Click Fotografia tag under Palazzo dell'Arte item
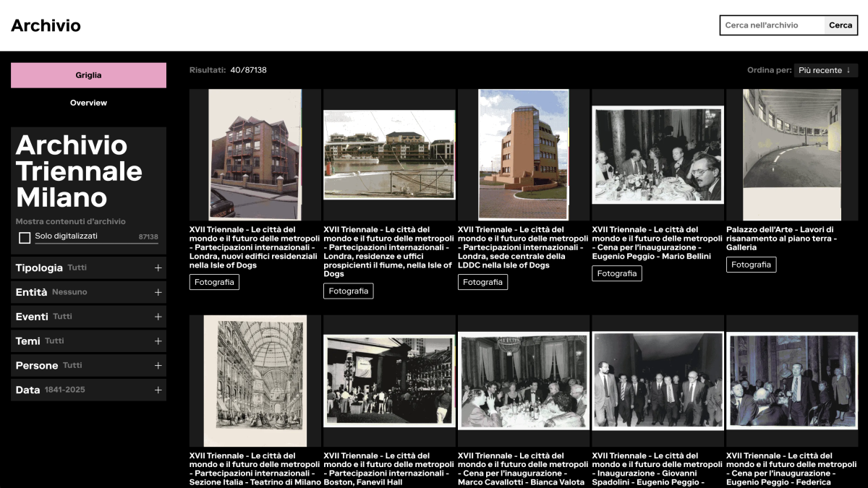The height and width of the screenshot is (488, 868). click(751, 265)
